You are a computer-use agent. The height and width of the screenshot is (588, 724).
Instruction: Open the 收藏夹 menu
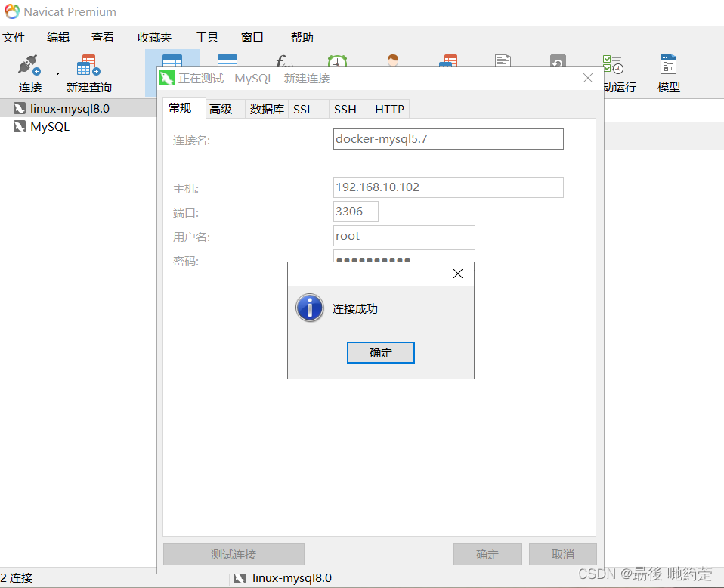[155, 38]
